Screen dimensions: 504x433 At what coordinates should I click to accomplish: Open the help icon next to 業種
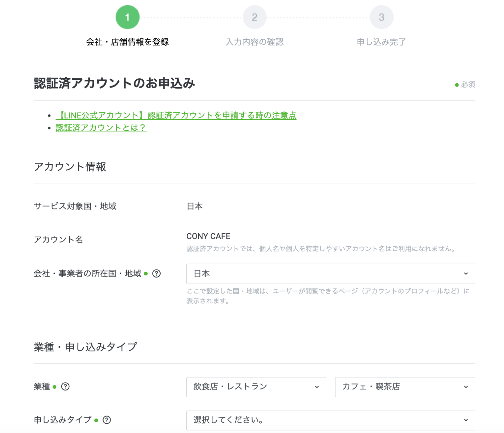65,387
